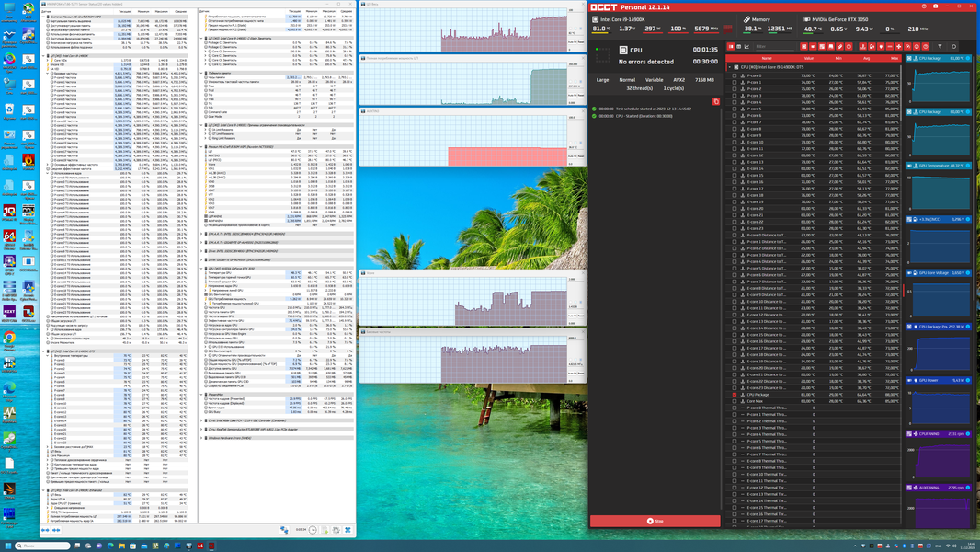The width and height of the screenshot is (980, 552).
Task: Select the Variable load type option
Action: click(x=654, y=80)
